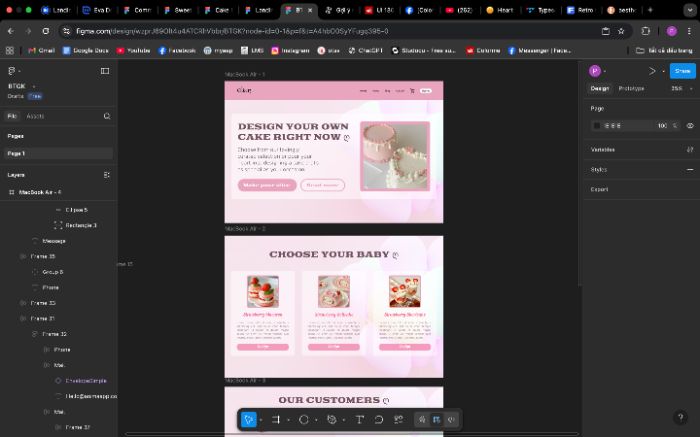Image resolution: width=700 pixels, height=437 pixels.
Task: Open the Actions tool in toolbar
Action: (398, 420)
